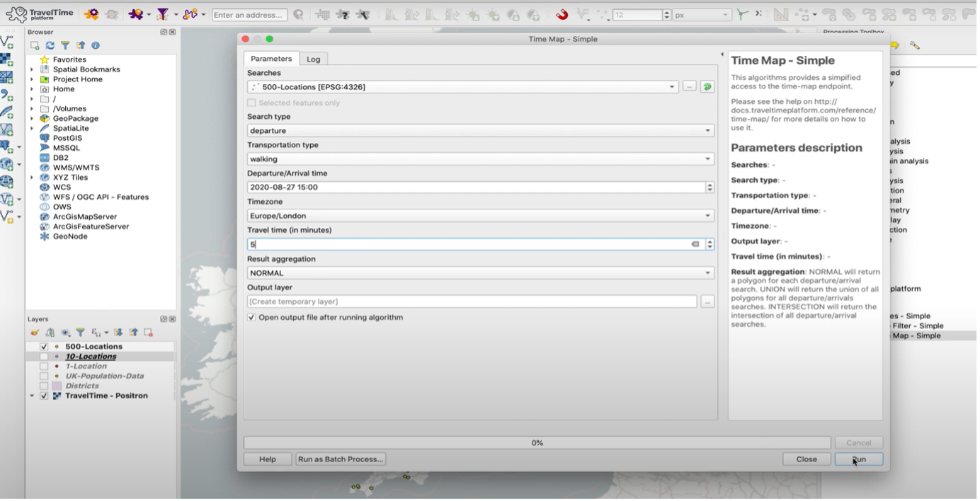Click Collapse All icon in Browser panel
980x501 pixels.
pos(80,45)
